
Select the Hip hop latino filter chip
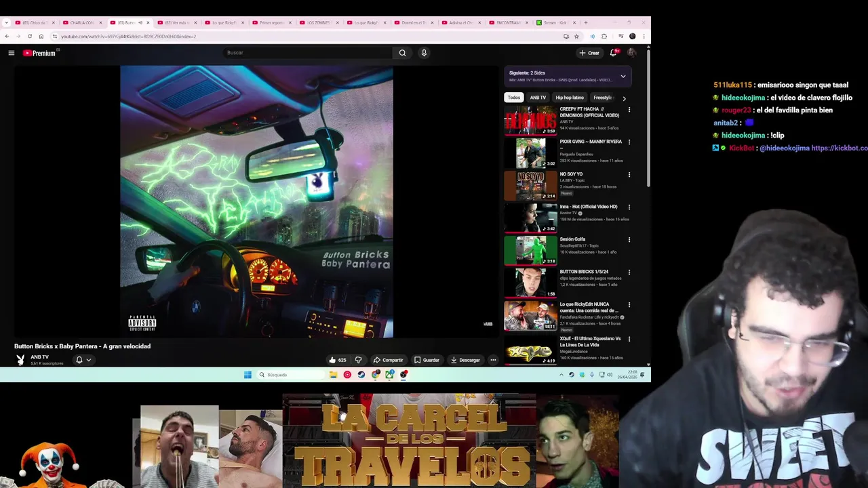[x=570, y=98]
